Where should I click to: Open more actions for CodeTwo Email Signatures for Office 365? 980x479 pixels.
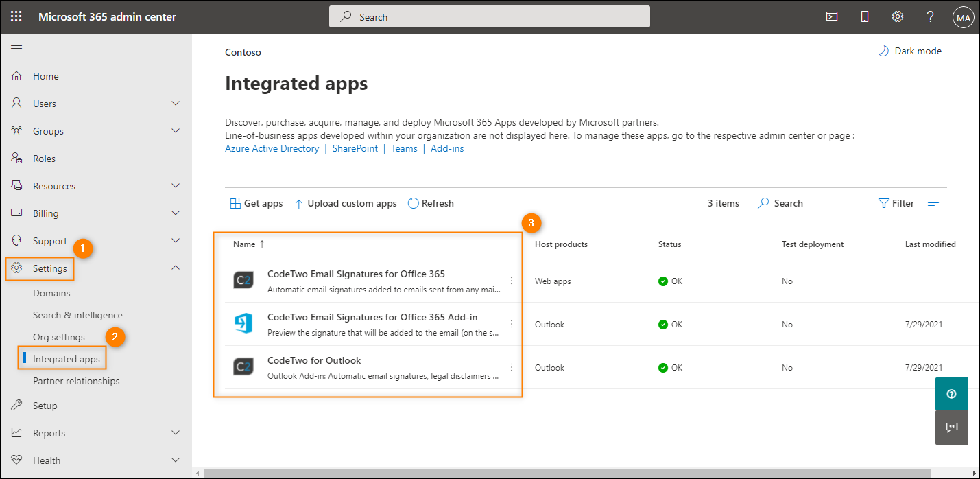pos(512,281)
